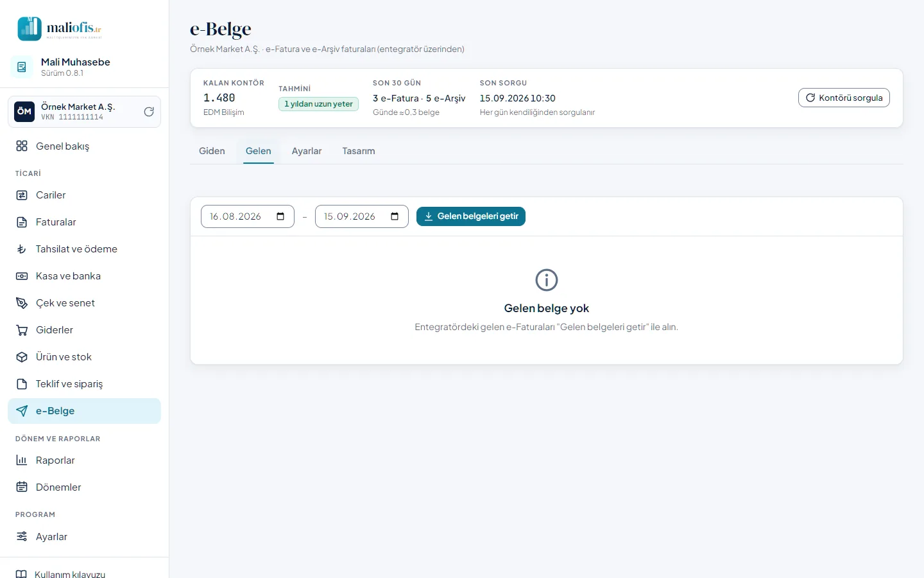Open the Örnek Market A.Ş. company card
The image size is (924, 578).
click(84, 112)
